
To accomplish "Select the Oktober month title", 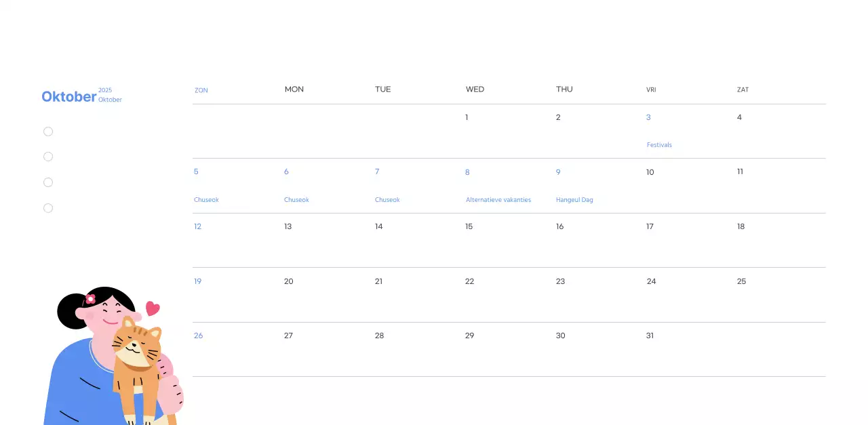I will [69, 96].
